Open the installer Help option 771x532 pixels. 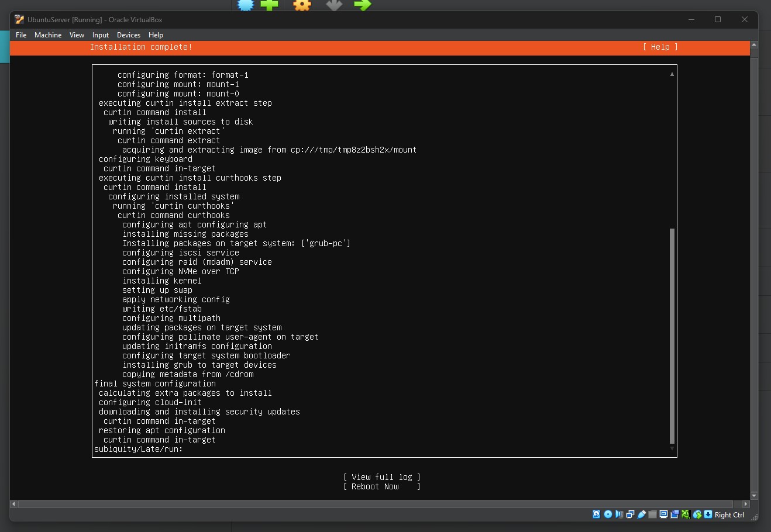coord(660,47)
